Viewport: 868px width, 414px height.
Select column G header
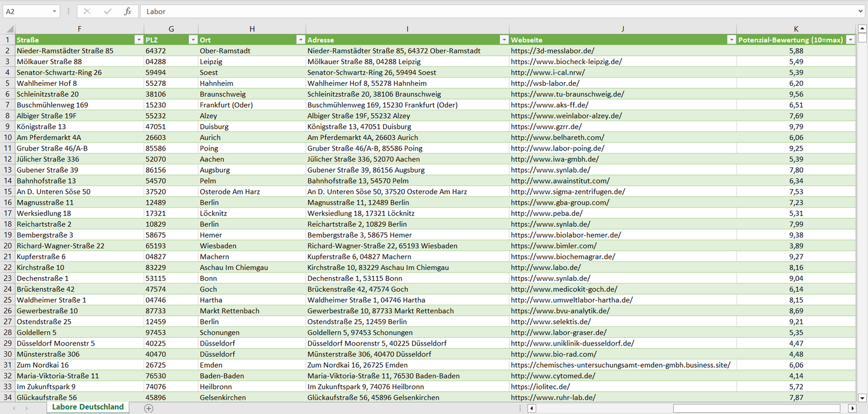(171, 29)
